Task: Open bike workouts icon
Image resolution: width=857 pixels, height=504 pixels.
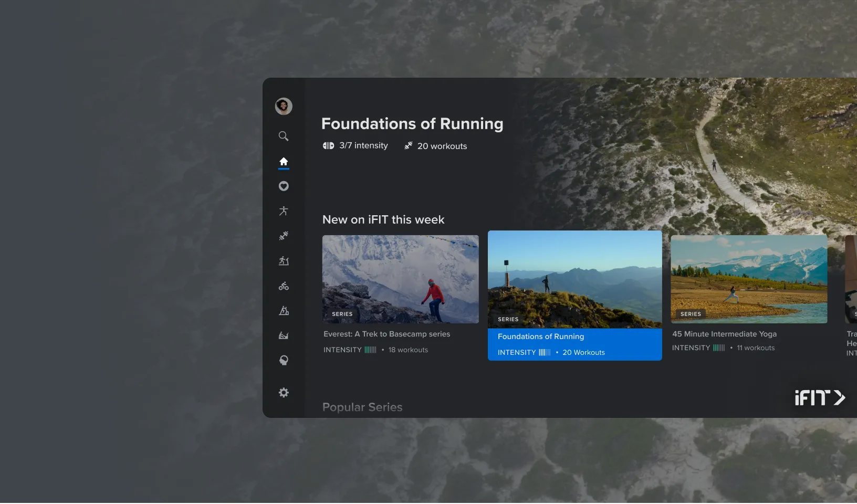Action: pyautogui.click(x=284, y=286)
